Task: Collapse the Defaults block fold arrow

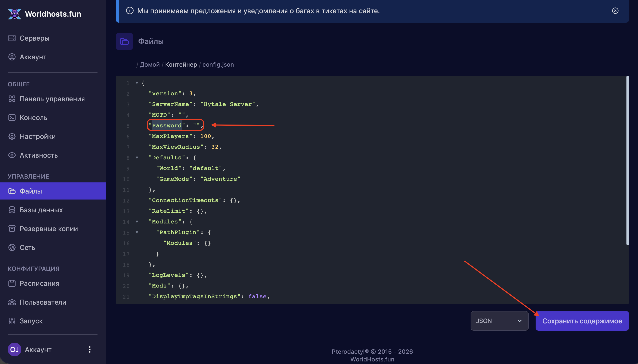Action: pos(137,157)
